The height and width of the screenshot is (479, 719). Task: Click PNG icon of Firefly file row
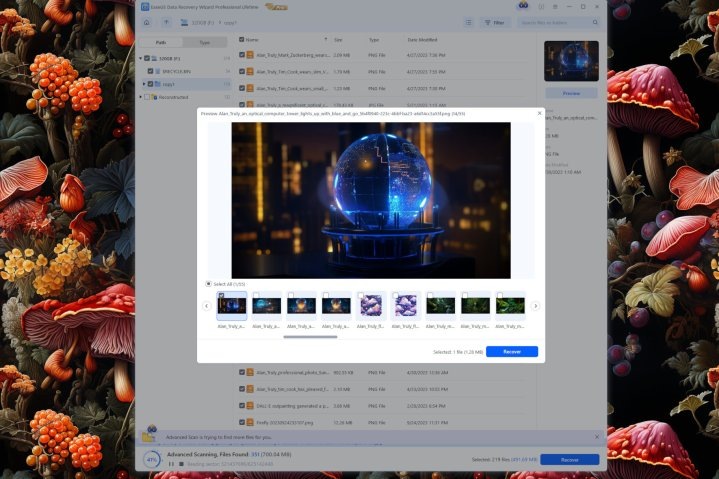(x=250, y=423)
